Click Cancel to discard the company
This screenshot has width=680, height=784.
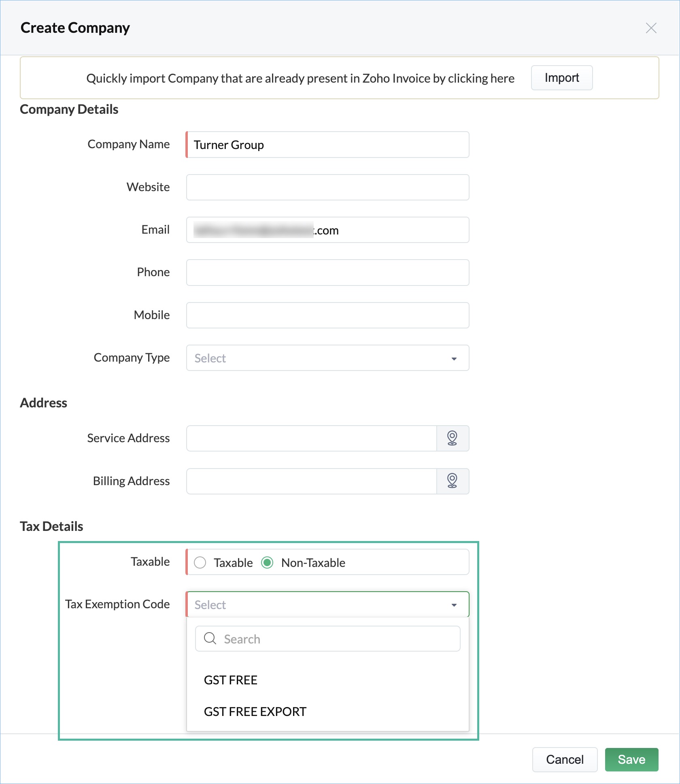pyautogui.click(x=565, y=759)
